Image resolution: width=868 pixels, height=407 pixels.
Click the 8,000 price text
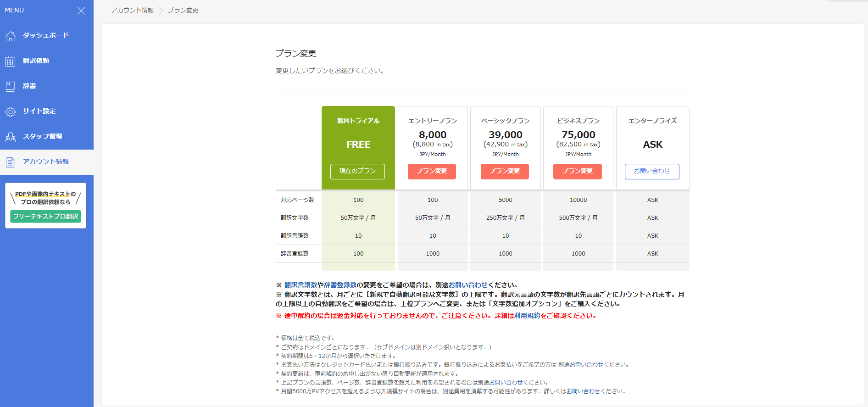433,135
